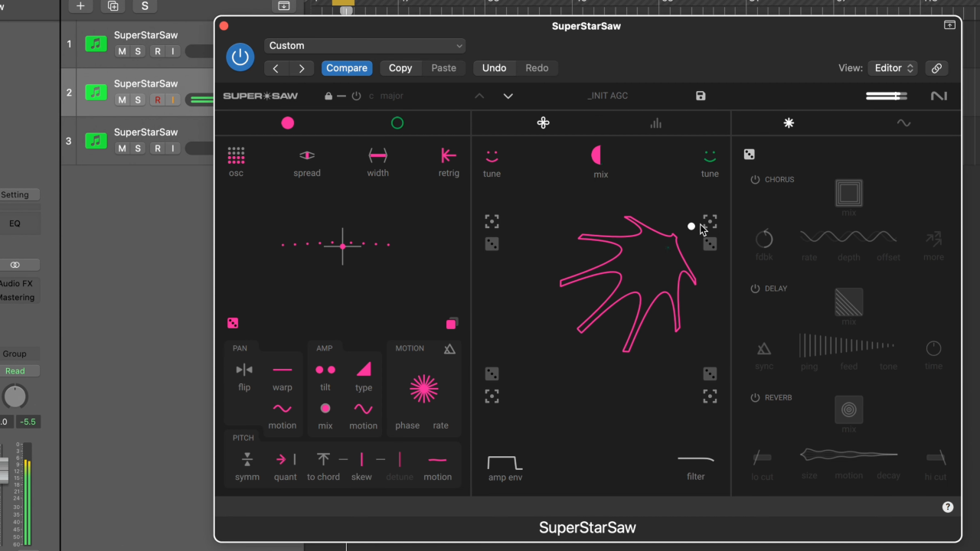Click the top-right XY pad corner target
The height and width of the screenshot is (551, 980).
coord(710,221)
